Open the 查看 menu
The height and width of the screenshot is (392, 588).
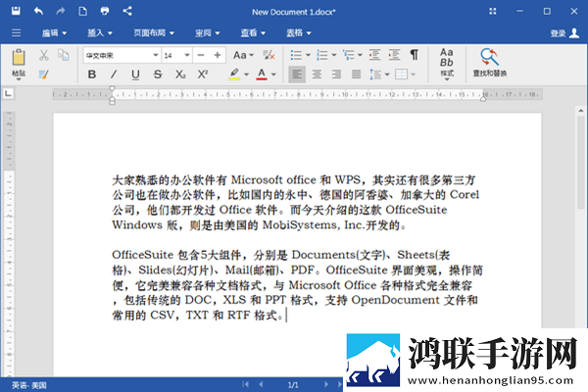tap(253, 33)
